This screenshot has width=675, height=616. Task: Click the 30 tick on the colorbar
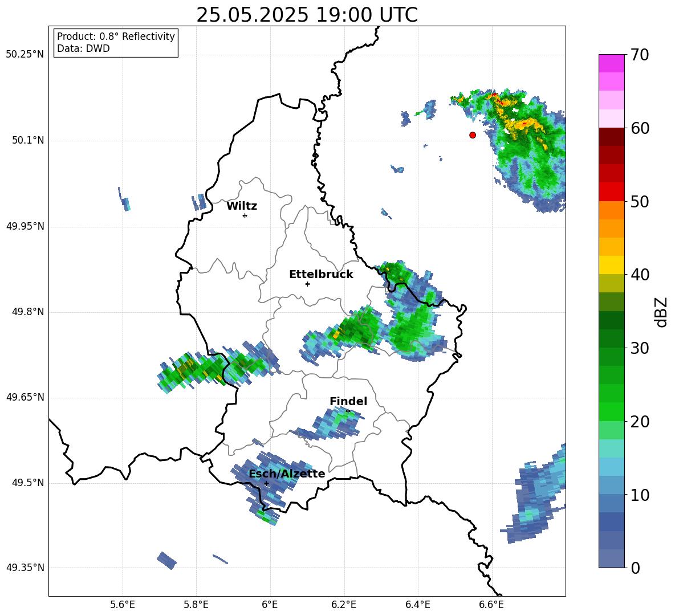click(x=640, y=348)
